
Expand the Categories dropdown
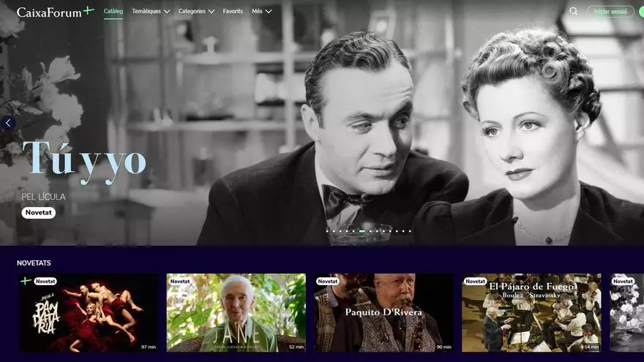point(196,11)
